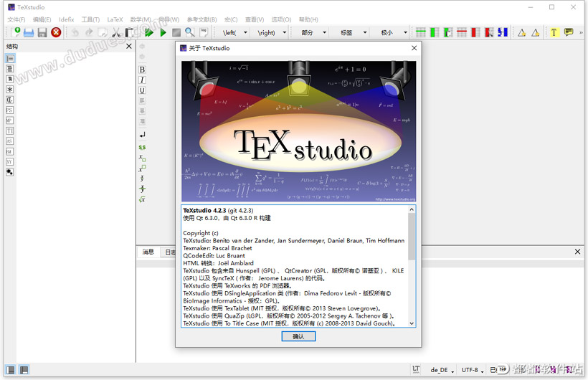Insert a fraction with the x/y icon
The width and height of the screenshot is (588, 380).
(x=142, y=189)
